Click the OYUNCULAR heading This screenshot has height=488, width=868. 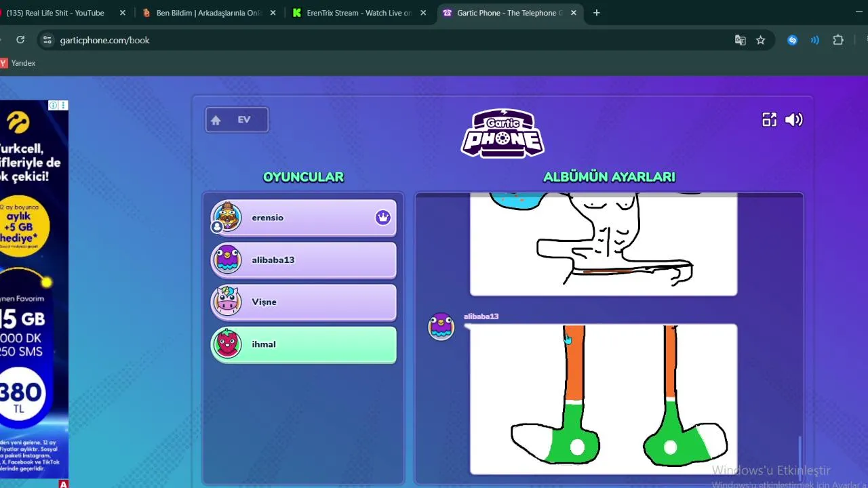[x=303, y=177]
